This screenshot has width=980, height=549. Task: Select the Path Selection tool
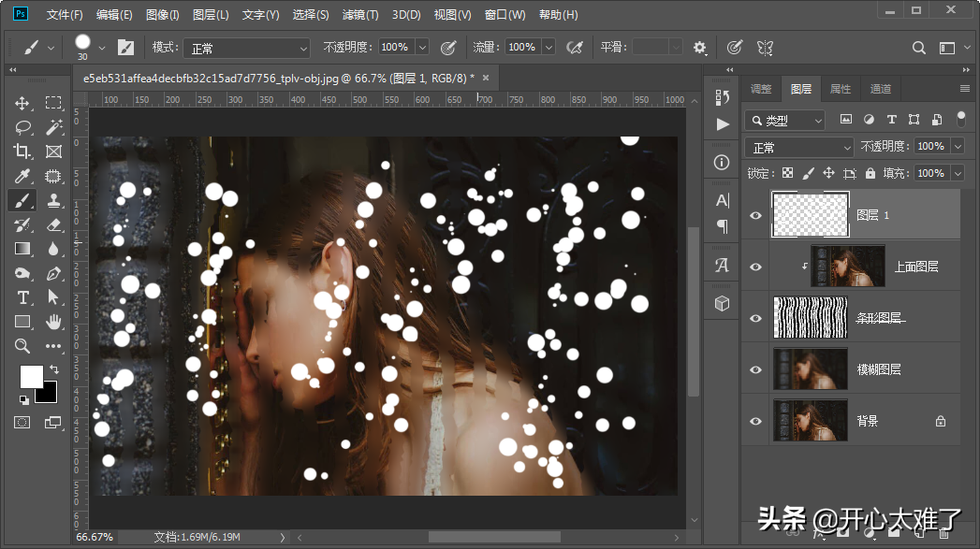(53, 297)
